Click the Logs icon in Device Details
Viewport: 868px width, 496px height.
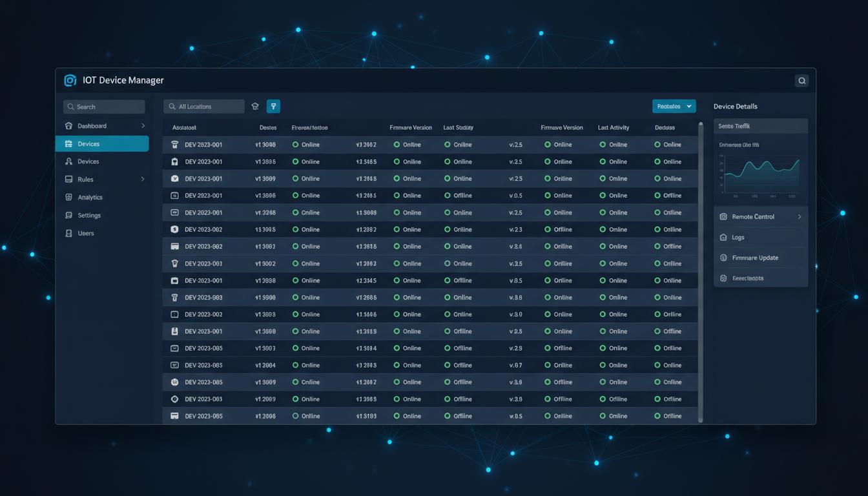723,237
